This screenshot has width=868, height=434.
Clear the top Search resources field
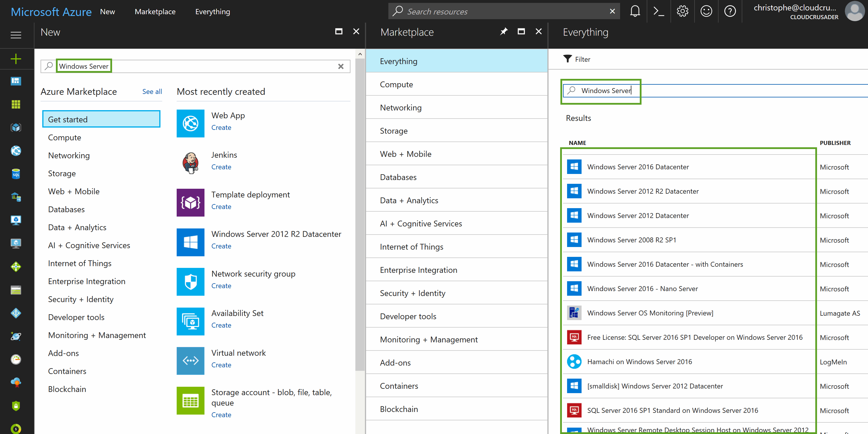[x=612, y=12]
